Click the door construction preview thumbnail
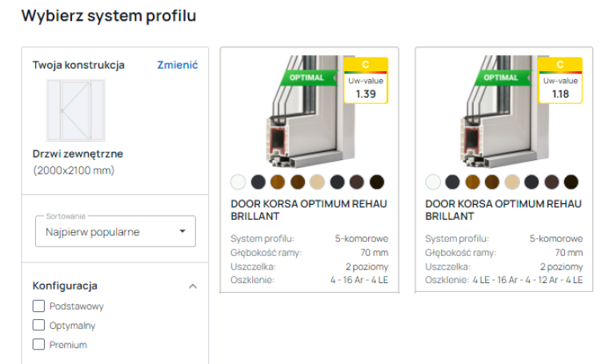601x364 pixels. click(x=75, y=110)
